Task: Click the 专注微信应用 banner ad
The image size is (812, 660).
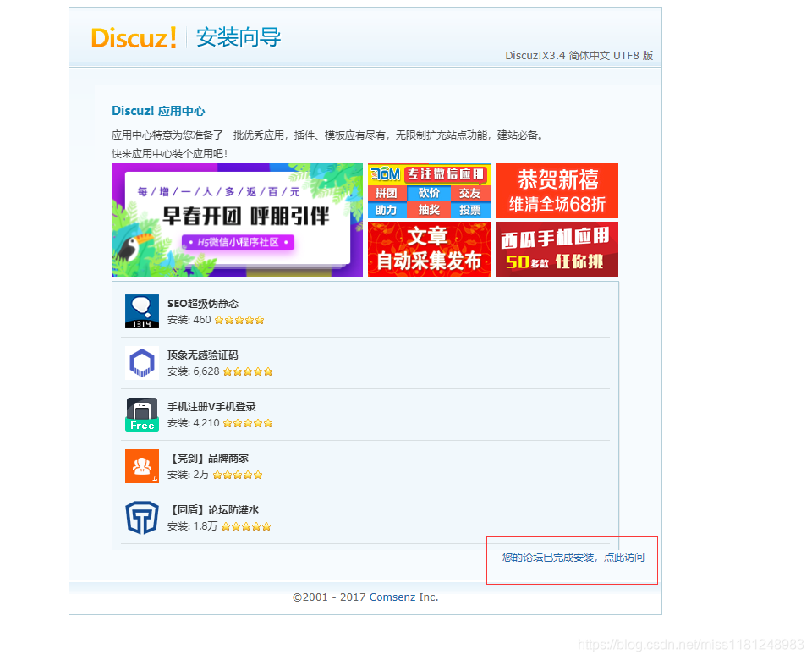Action: 429,190
